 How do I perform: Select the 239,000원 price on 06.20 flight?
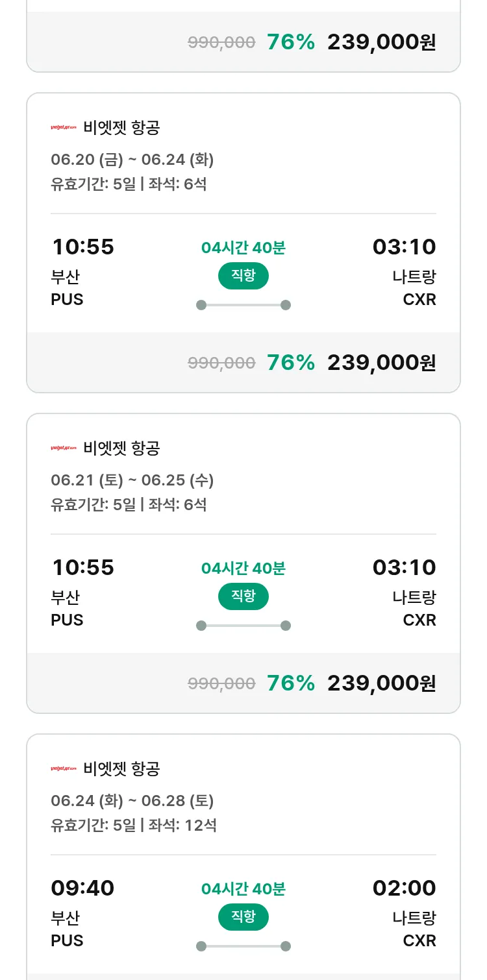coord(381,362)
